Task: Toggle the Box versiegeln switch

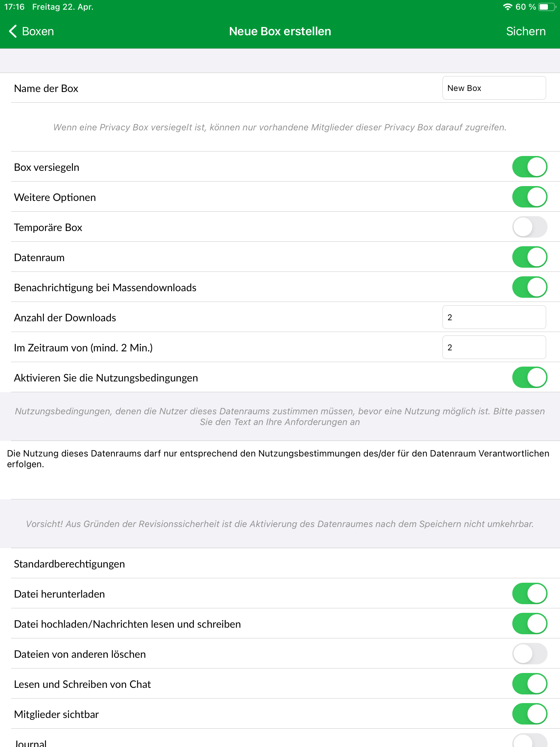Action: [x=530, y=167]
